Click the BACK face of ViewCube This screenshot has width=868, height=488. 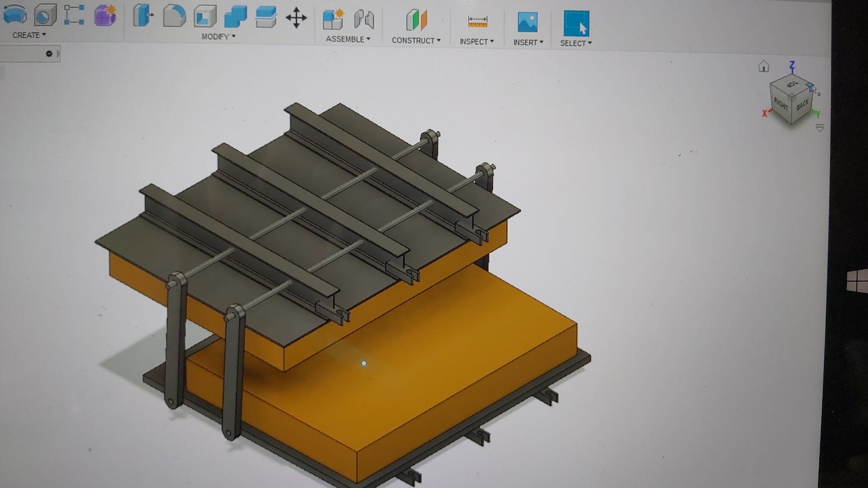(x=802, y=104)
